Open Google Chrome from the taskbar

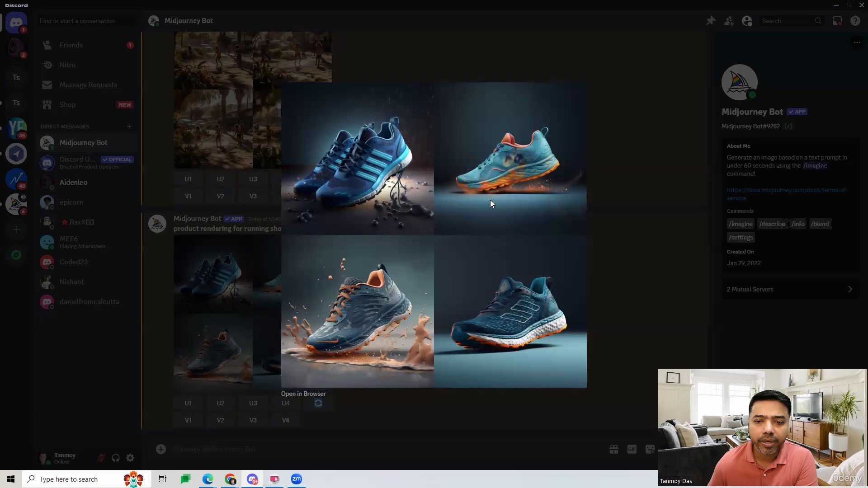(231, 479)
